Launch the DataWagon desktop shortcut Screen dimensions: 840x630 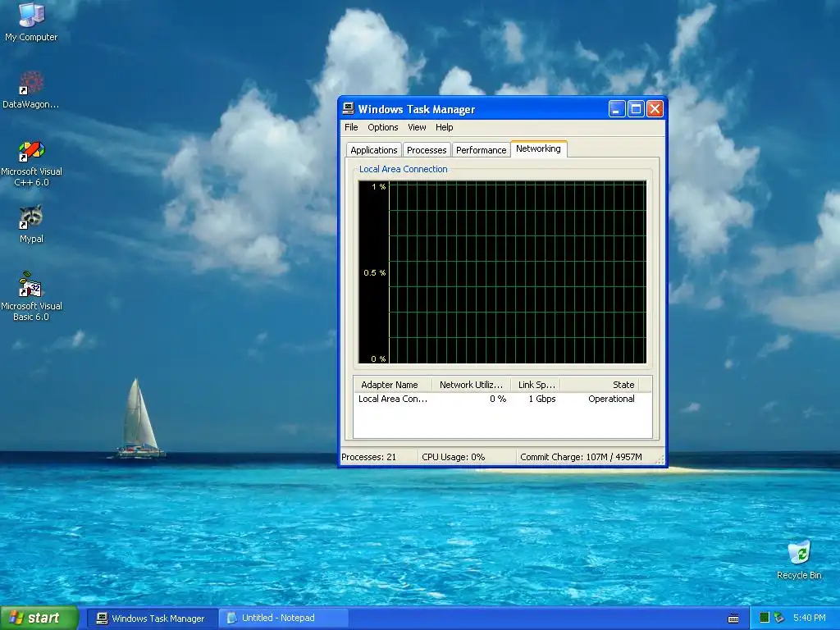click(31, 89)
